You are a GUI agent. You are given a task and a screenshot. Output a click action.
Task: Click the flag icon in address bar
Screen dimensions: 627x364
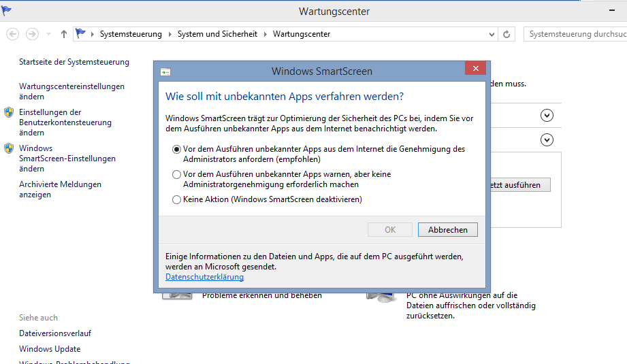click(x=80, y=33)
